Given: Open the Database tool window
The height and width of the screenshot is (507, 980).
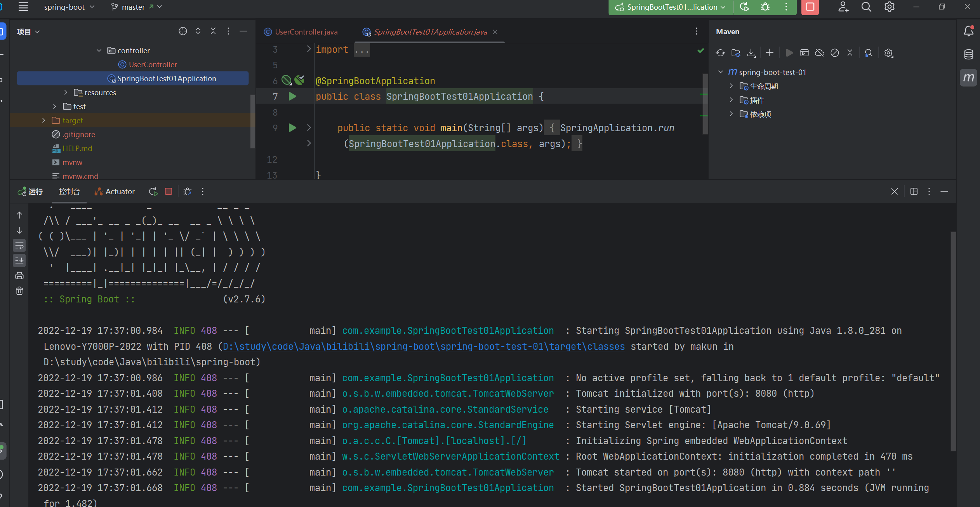Looking at the screenshot, I should click(x=969, y=54).
